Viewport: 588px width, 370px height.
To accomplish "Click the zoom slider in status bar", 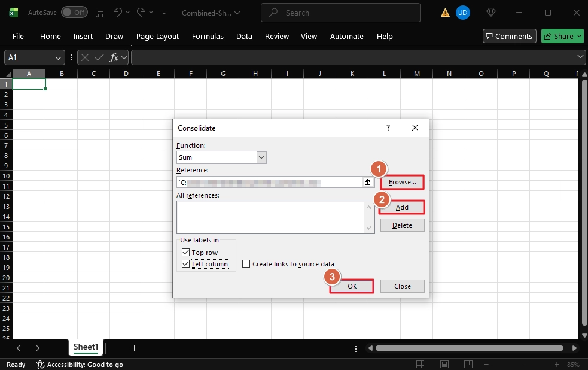I will coord(526,365).
